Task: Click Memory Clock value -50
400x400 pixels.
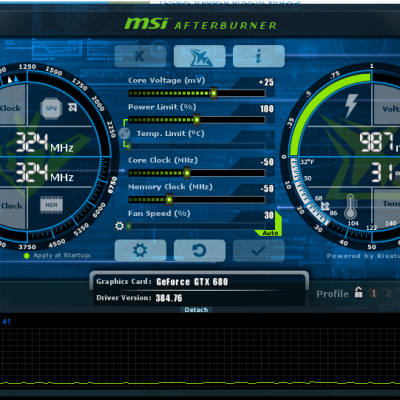Action: [267, 189]
